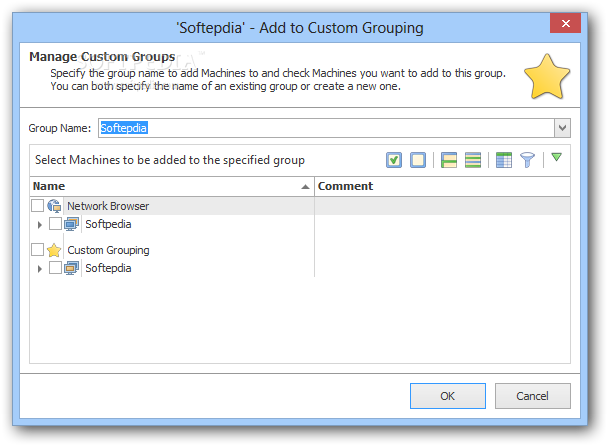Check the Network Browser checkbox

pyautogui.click(x=38, y=206)
